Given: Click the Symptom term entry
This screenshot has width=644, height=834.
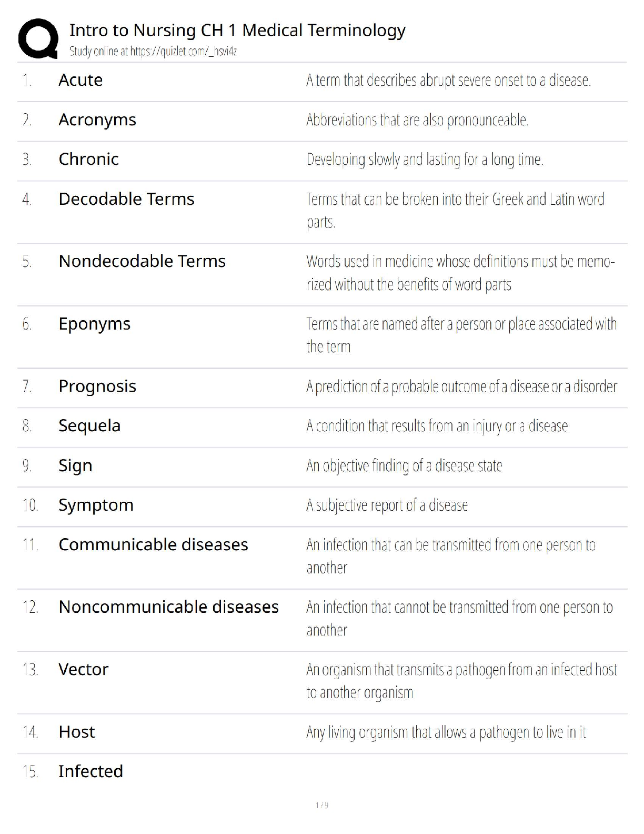Looking at the screenshot, I should pyautogui.click(x=96, y=505).
